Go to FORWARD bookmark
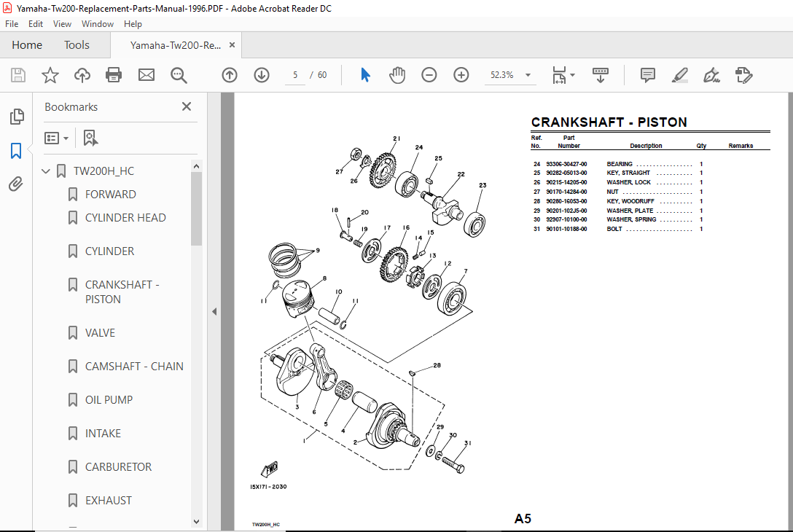This screenshot has height=532, width=793. pos(110,194)
